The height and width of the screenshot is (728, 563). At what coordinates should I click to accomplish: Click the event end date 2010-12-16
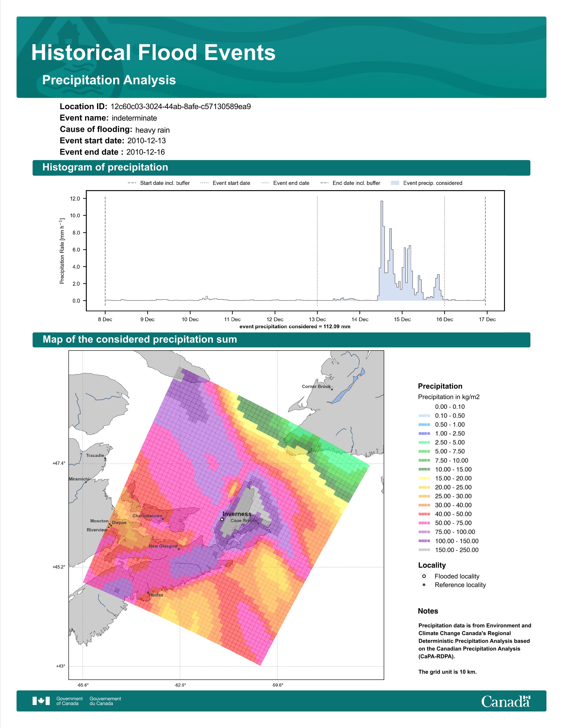(x=145, y=152)
